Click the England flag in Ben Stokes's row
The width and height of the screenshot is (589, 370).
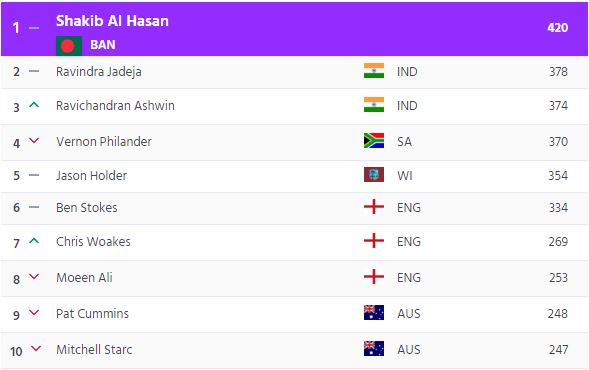click(x=374, y=207)
